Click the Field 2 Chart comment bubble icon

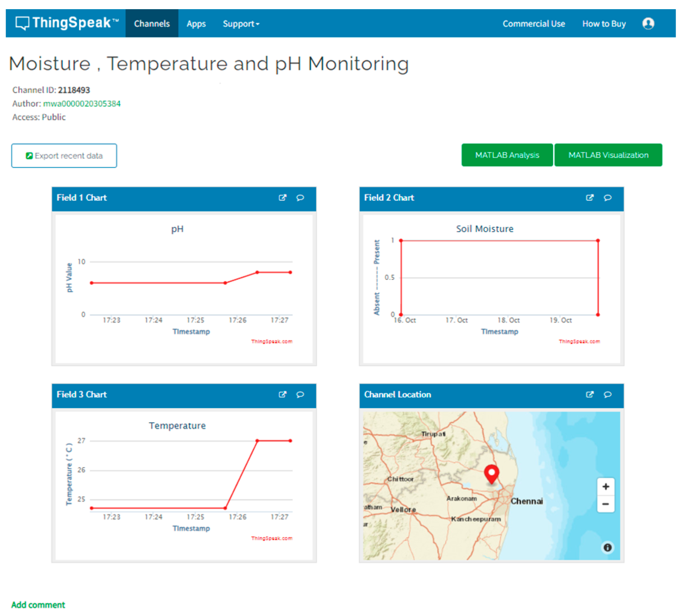tap(608, 198)
